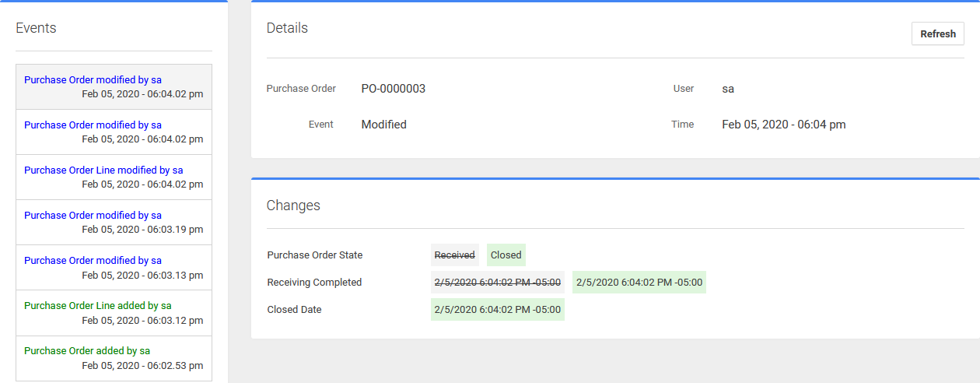
Task: Click the green Closed Date timestamp
Action: click(x=497, y=310)
